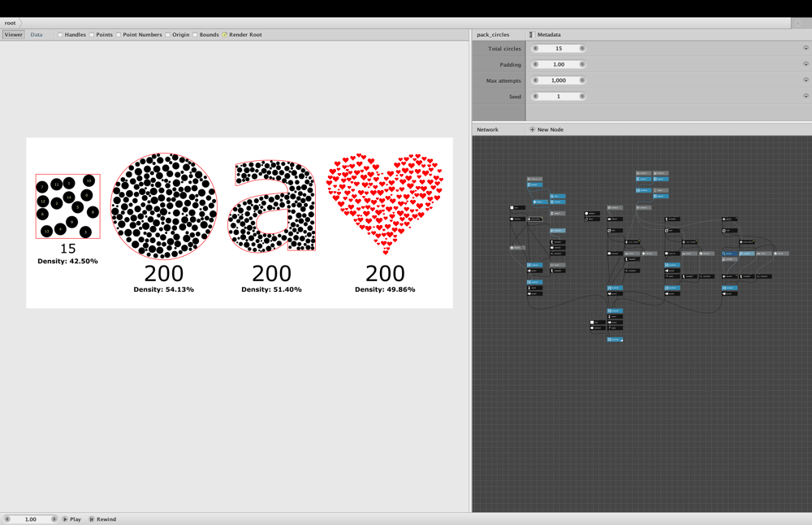This screenshot has width=812, height=525.
Task: Click the Rewind button label
Action: (106, 518)
